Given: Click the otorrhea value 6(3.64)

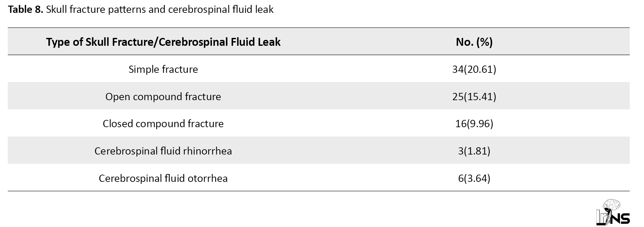Looking at the screenshot, I should 474,179.
